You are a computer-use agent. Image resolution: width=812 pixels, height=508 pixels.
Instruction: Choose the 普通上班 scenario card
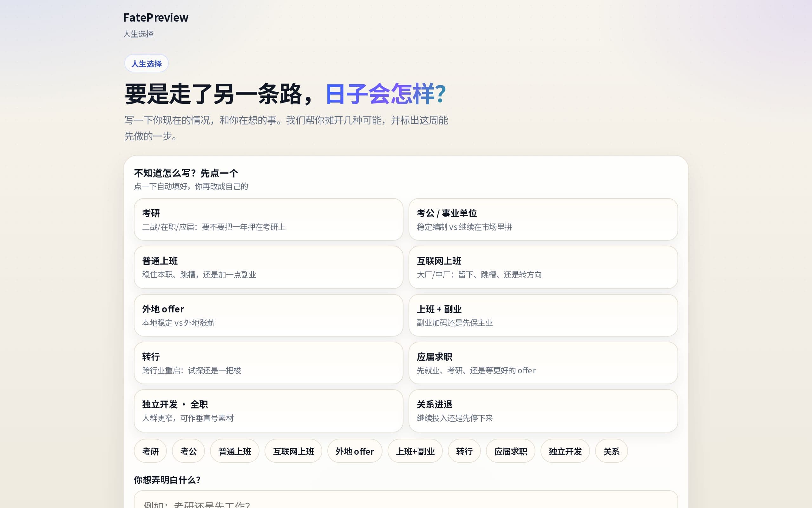pos(268,267)
